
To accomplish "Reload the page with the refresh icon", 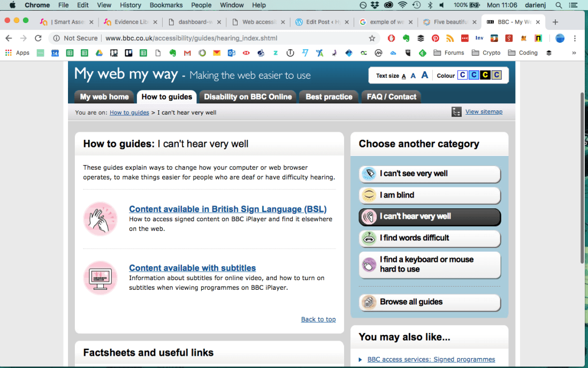I will 38,39.
